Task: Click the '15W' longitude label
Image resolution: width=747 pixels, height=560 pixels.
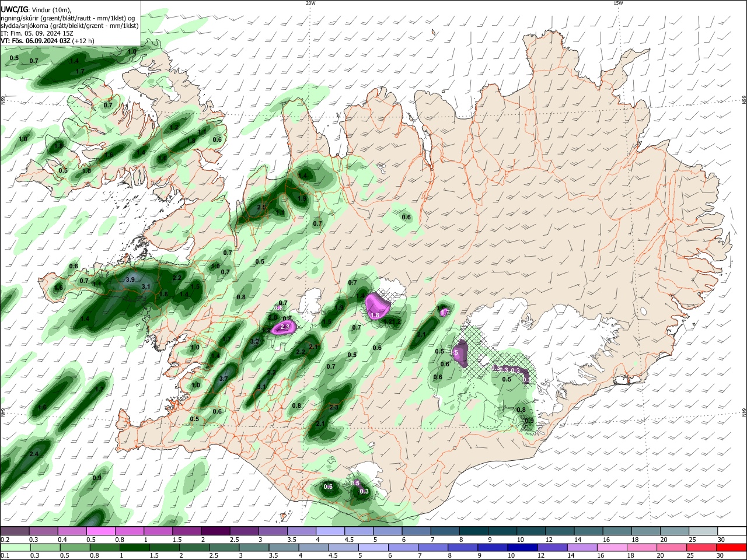Action: tap(618, 3)
